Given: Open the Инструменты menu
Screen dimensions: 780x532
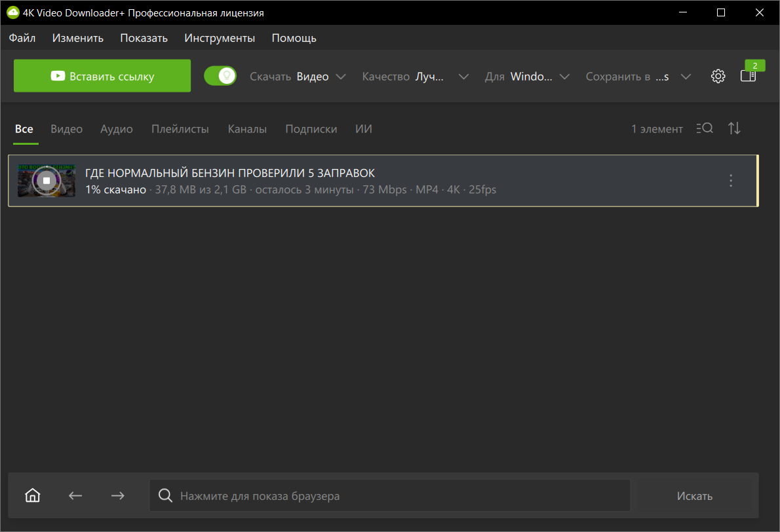Looking at the screenshot, I should 220,38.
